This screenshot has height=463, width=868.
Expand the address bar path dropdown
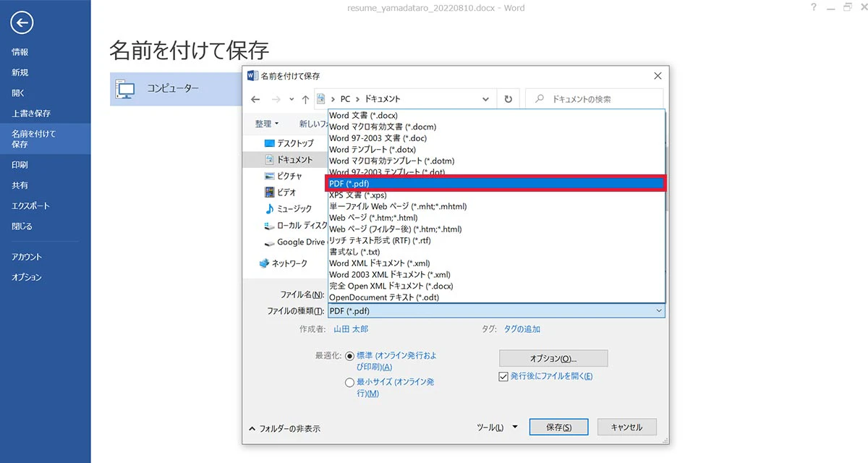pyautogui.click(x=485, y=99)
